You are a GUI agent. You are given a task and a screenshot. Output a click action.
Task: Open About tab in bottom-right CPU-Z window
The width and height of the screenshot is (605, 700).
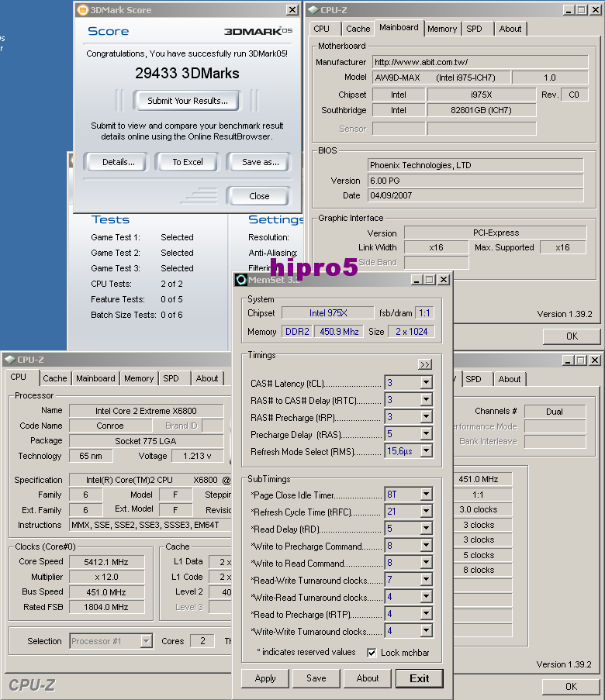click(x=510, y=379)
